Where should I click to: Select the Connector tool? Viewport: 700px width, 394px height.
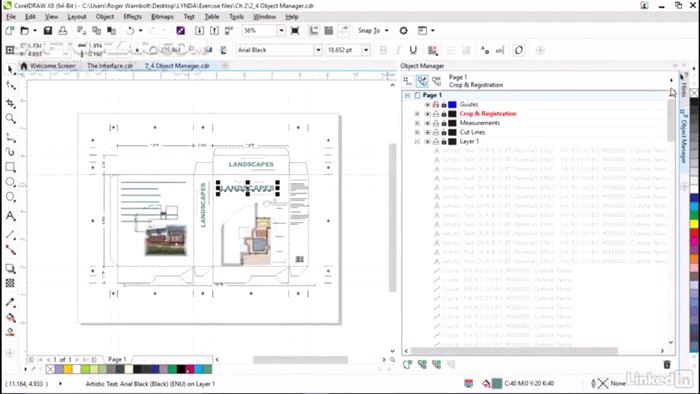[10, 250]
